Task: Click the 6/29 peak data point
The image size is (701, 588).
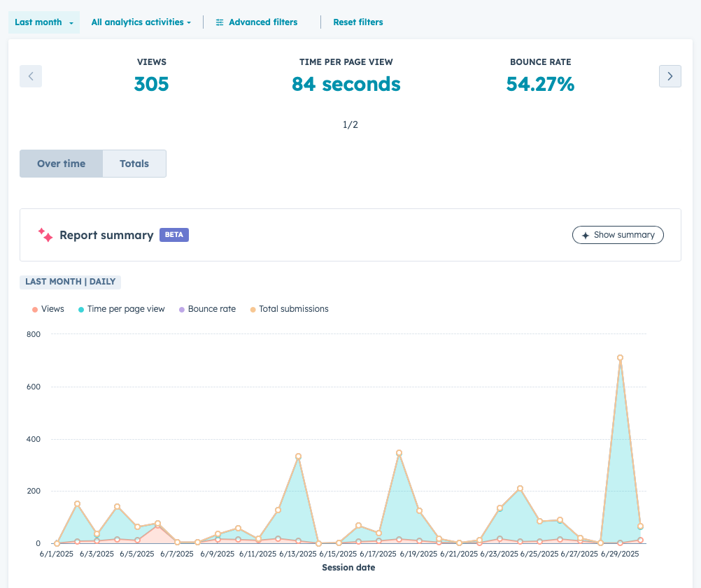Action: (620, 358)
